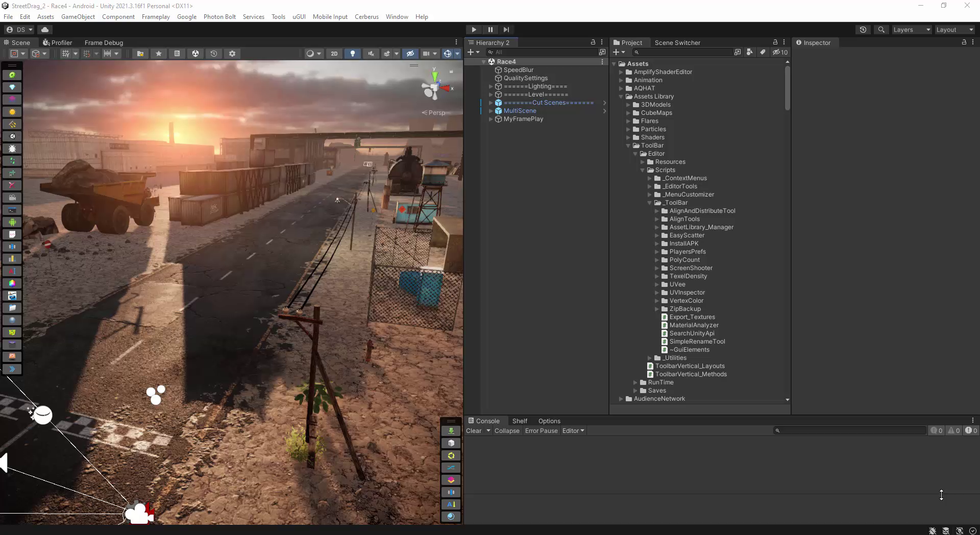Image resolution: width=980 pixels, height=535 pixels.
Task: Switch to the Profiler tab
Action: [58, 42]
